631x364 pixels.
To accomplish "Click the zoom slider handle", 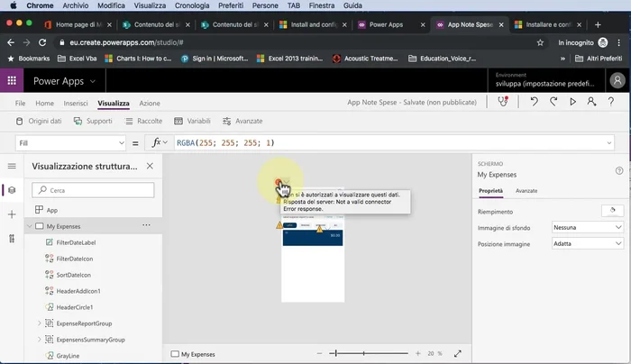I will 335,353.
